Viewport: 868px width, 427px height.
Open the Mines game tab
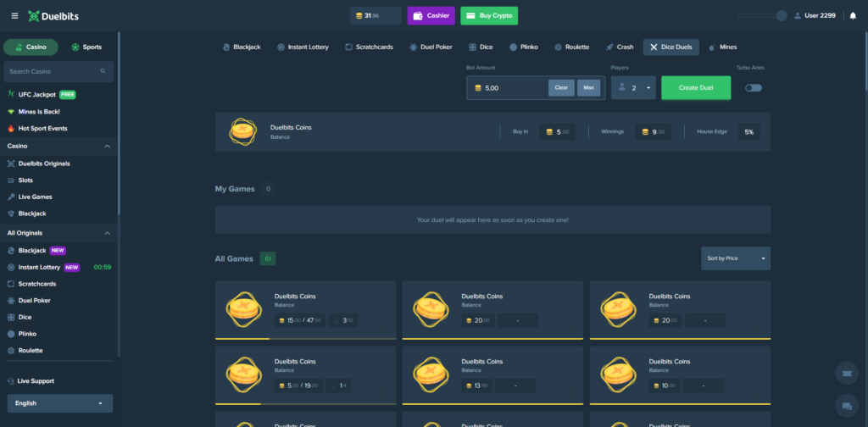(723, 47)
